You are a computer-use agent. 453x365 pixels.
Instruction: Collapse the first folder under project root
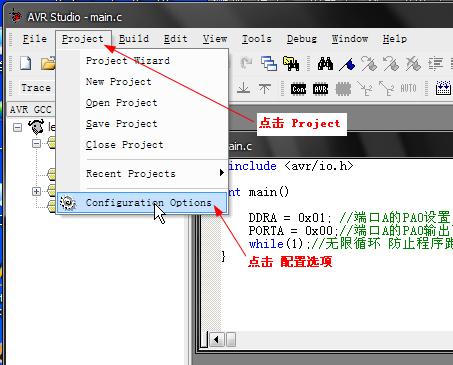37,144
